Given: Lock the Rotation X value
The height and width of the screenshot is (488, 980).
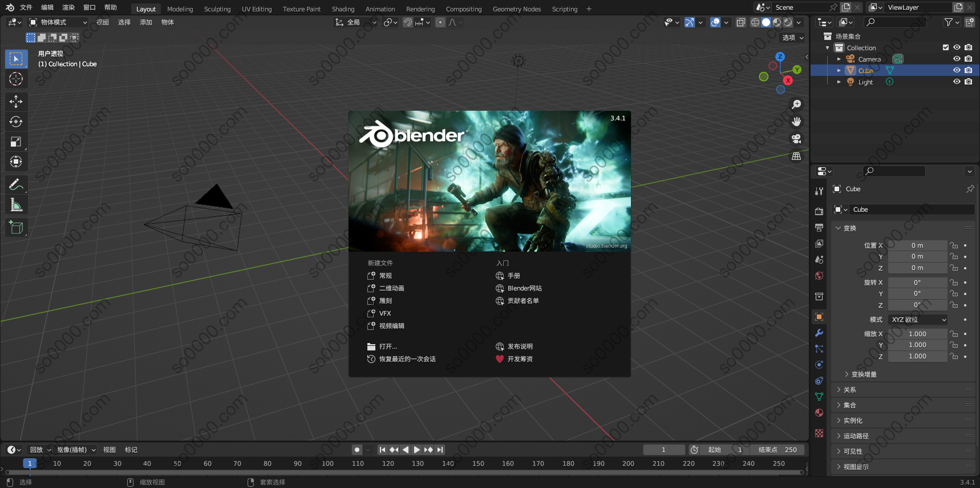Looking at the screenshot, I should point(954,283).
